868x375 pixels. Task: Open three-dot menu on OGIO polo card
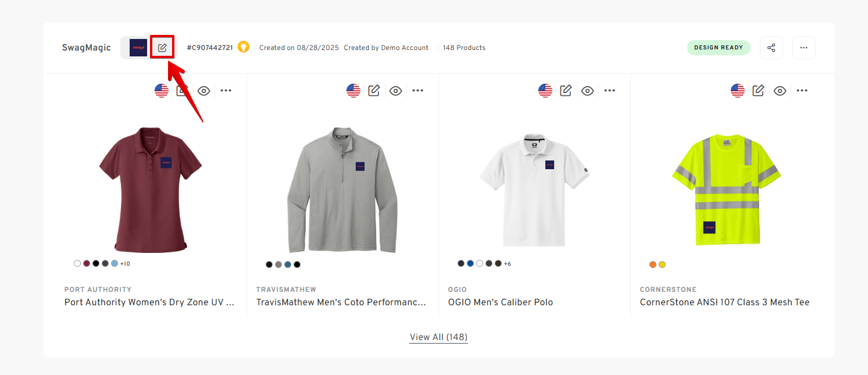click(x=610, y=91)
